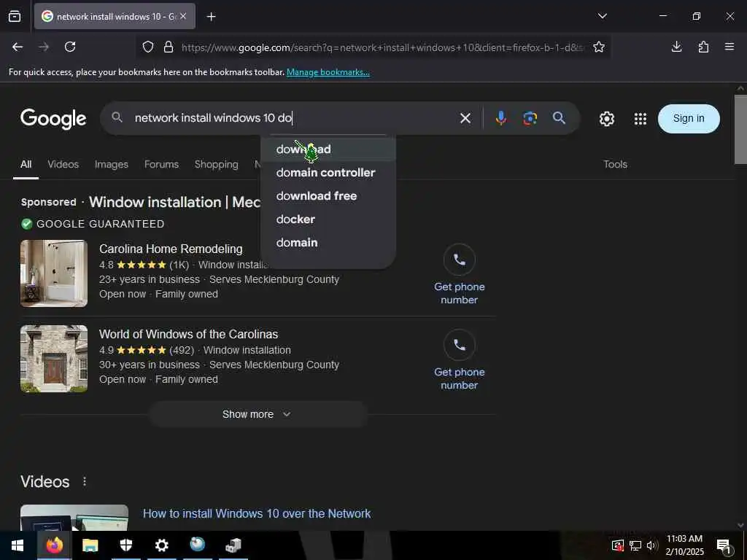Screen dimensions: 747x560
Task: Switch to the Images results tab
Action: pos(111,164)
